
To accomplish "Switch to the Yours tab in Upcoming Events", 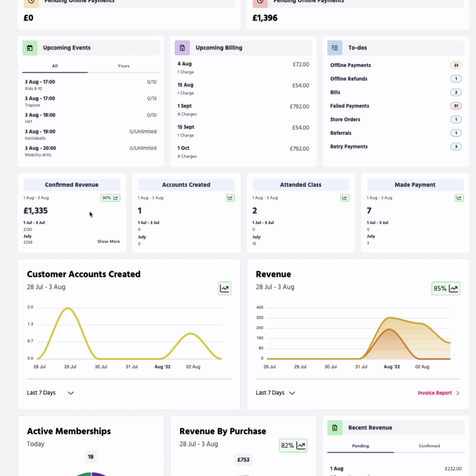I will coord(123,66).
